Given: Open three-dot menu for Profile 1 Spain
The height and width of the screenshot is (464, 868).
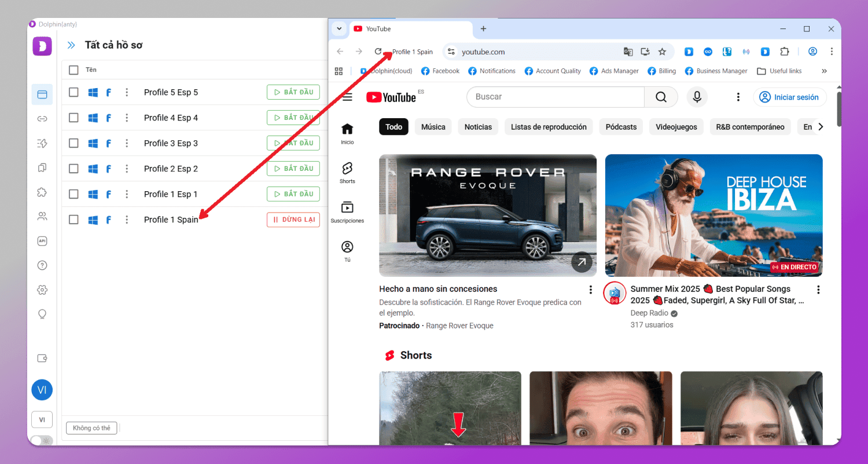Looking at the screenshot, I should 127,220.
